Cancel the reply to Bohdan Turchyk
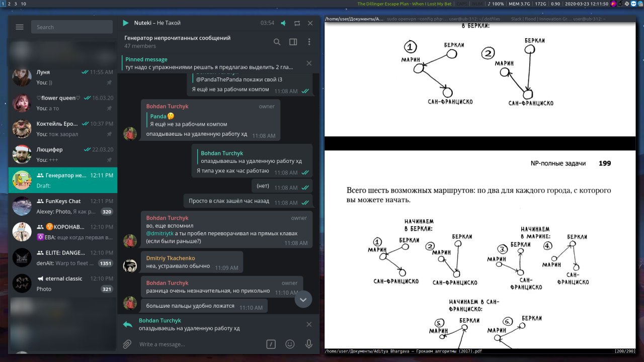The width and height of the screenshot is (644, 362). [309, 324]
